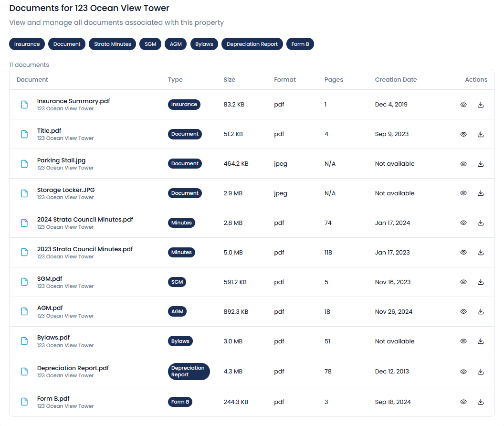Open the Title.pdf document
Screen dimensions: 504x426
coord(49,130)
